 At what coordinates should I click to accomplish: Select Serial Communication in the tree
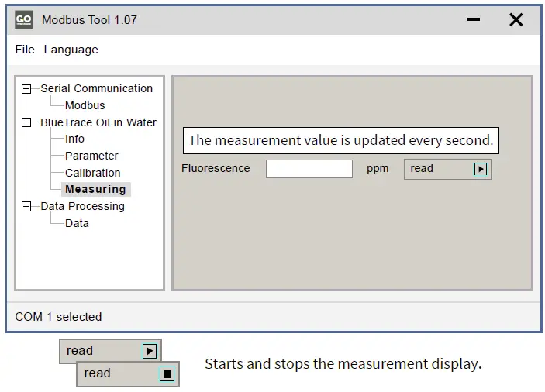click(97, 88)
